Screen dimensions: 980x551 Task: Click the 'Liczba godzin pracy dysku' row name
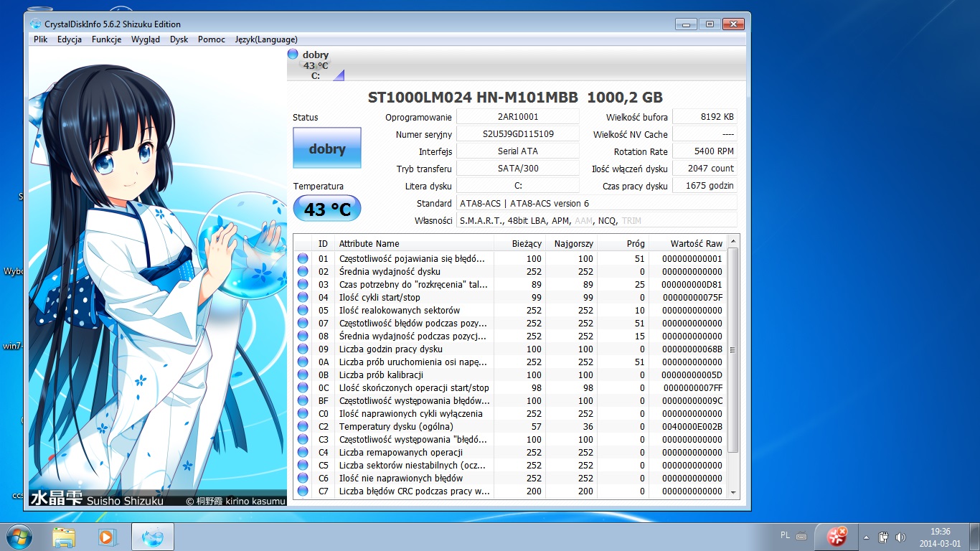pyautogui.click(x=390, y=349)
